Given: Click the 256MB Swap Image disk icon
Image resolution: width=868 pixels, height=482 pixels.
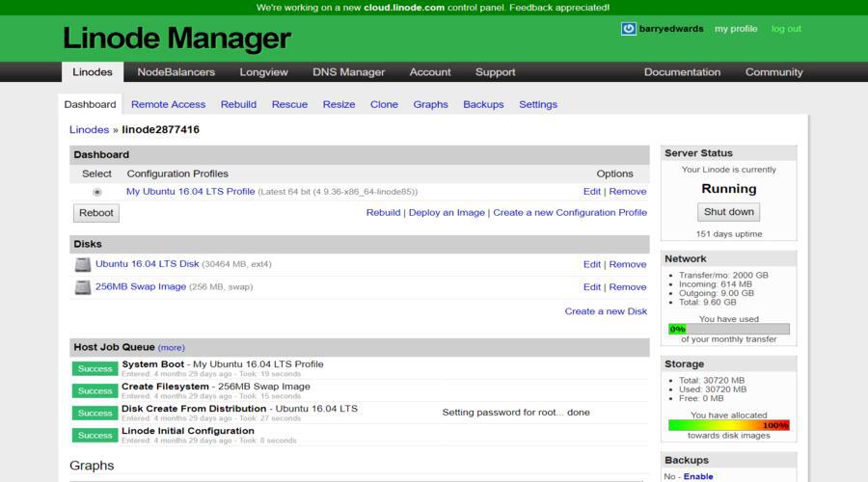Looking at the screenshot, I should click(83, 287).
